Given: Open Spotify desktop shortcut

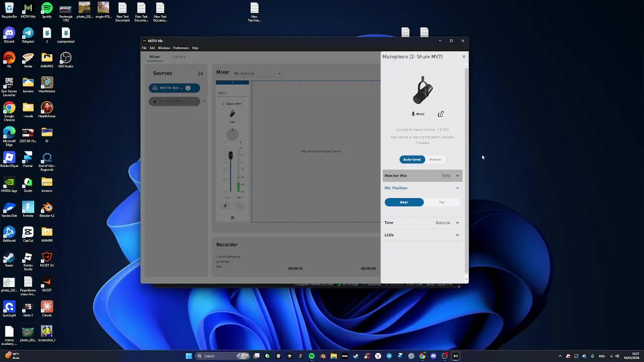Looking at the screenshot, I should click(x=47, y=11).
